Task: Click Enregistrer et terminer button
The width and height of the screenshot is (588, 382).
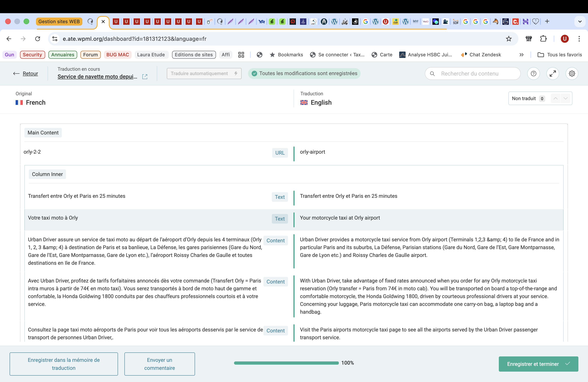Action: (538, 364)
